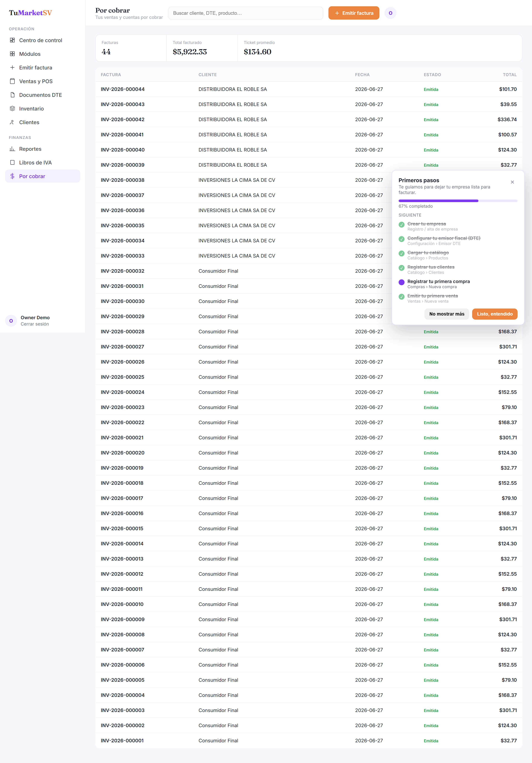Click Listo, entendido button

[495, 314]
